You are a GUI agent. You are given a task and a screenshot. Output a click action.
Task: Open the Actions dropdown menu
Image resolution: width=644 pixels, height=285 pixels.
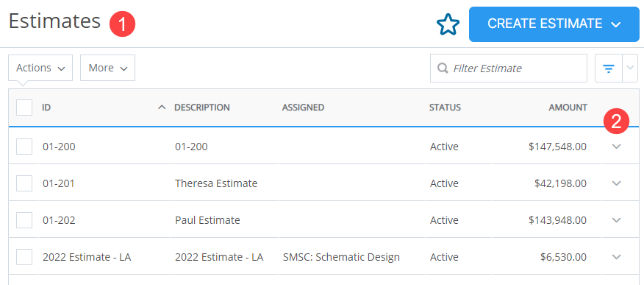point(40,68)
